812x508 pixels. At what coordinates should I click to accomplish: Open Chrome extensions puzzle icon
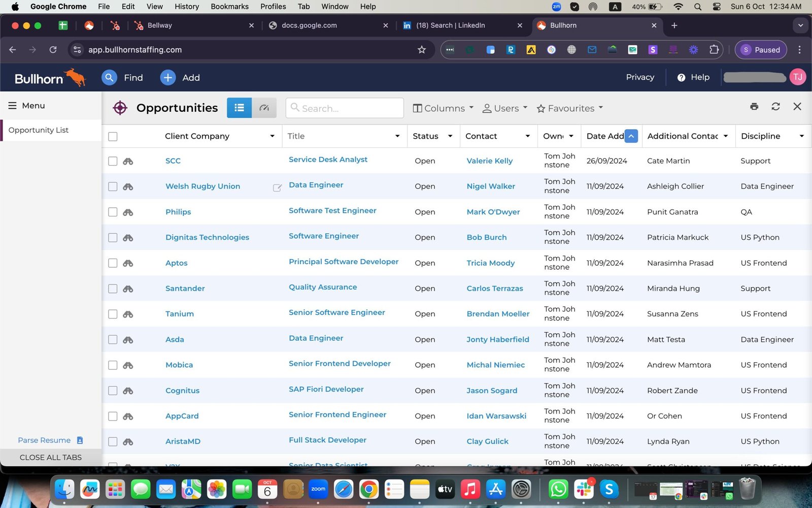[x=714, y=50]
